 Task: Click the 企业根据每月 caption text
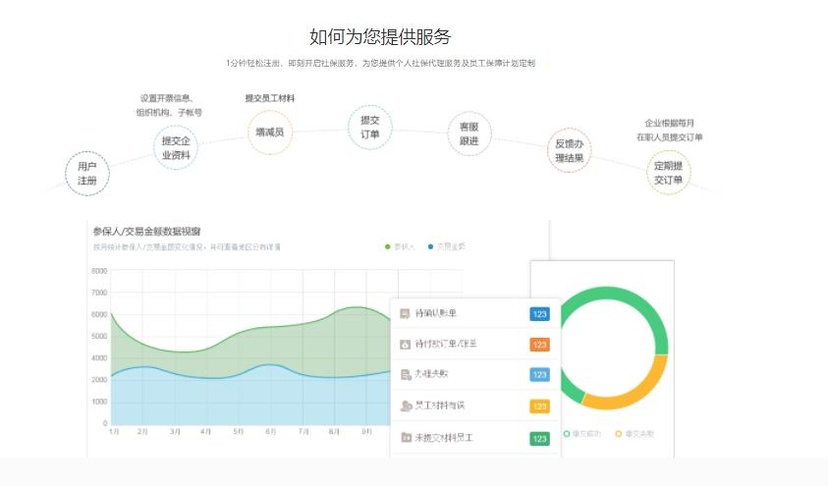669,123
